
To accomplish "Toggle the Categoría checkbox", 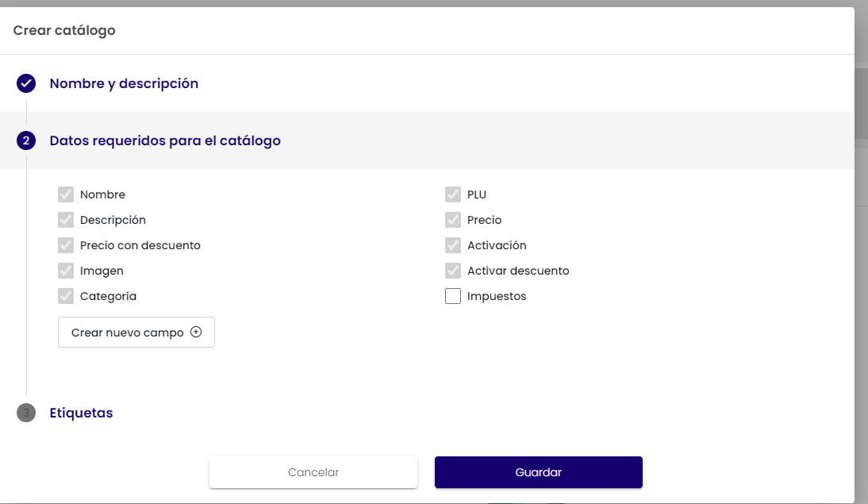I will 66,296.
